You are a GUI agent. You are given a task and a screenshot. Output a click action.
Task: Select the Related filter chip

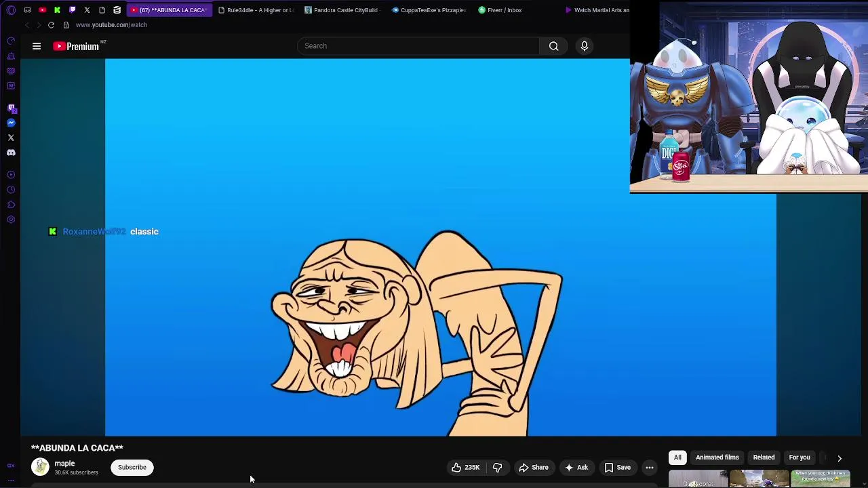[x=764, y=457]
